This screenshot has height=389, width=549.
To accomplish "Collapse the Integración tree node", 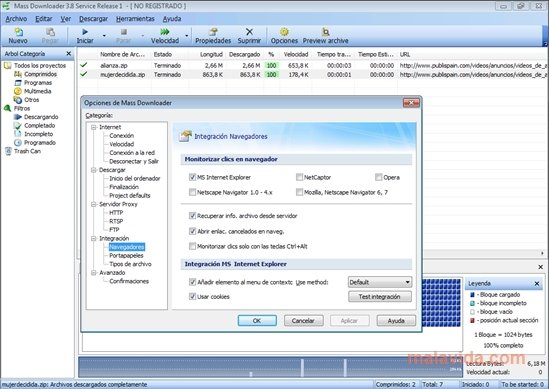I will 94,238.
